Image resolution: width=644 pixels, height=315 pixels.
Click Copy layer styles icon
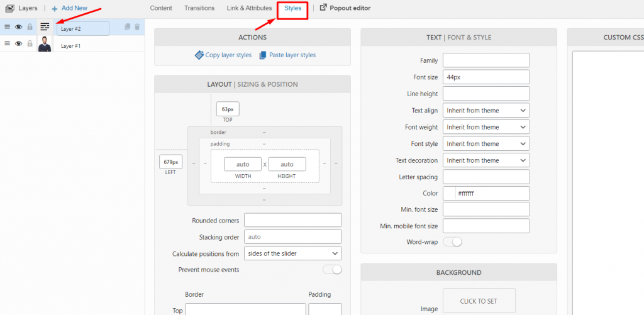(199, 55)
